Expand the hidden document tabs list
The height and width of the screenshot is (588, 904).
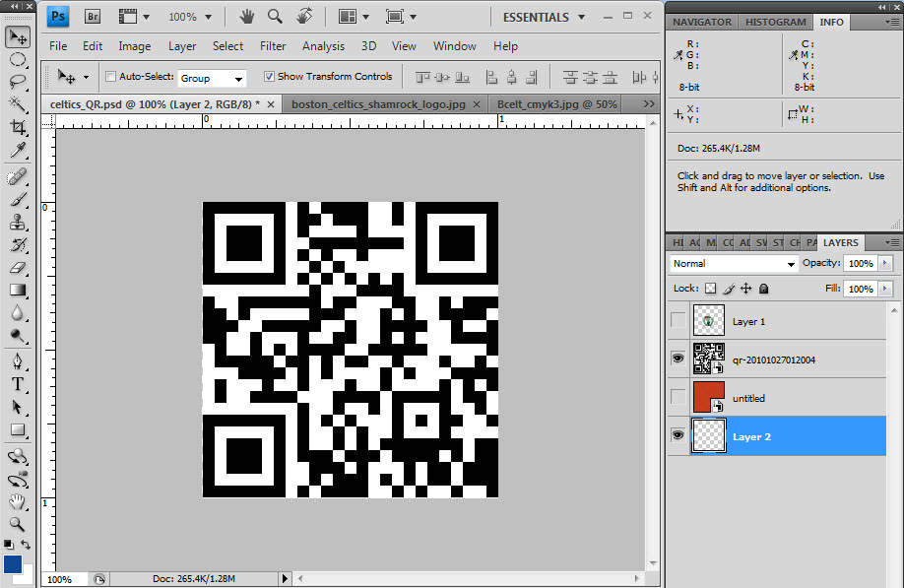tap(649, 103)
